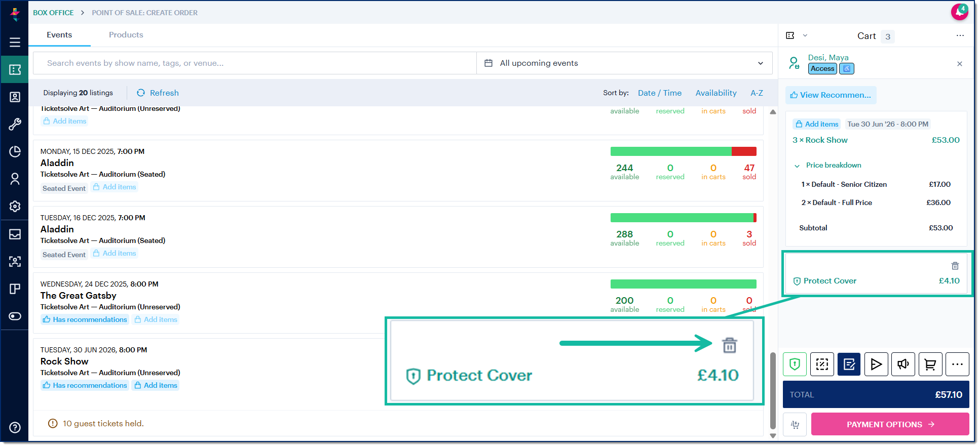Screen dimensions: 980x447
Task: Open the layout panels sidebar icon
Action: point(15,289)
